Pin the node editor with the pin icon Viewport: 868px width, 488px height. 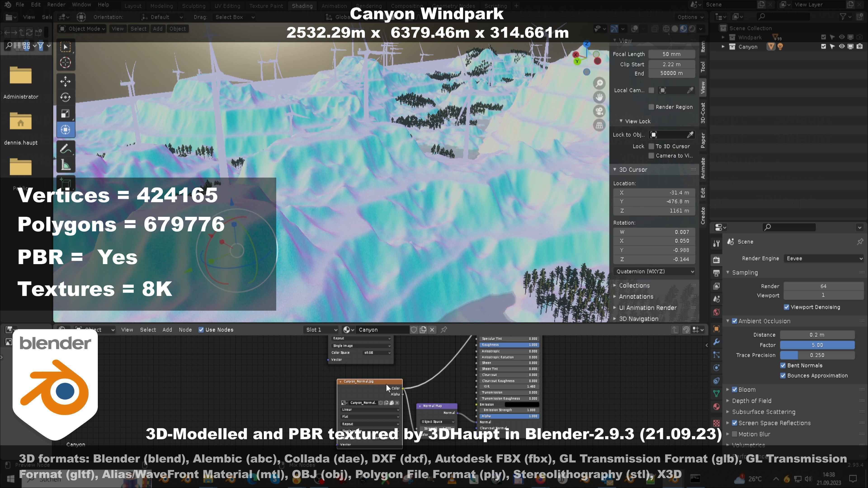point(444,330)
